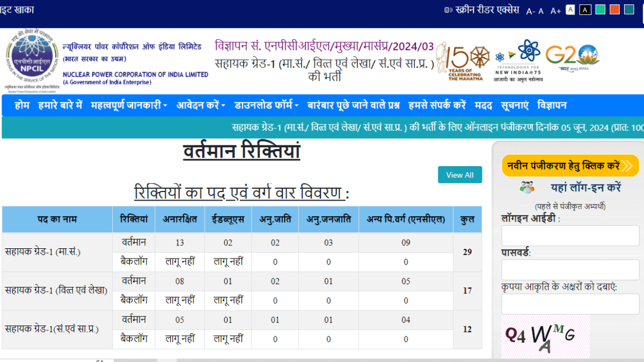Open हमारे बारे में menu item
Screen dimensions: 644x362
pyautogui.click(x=60, y=105)
